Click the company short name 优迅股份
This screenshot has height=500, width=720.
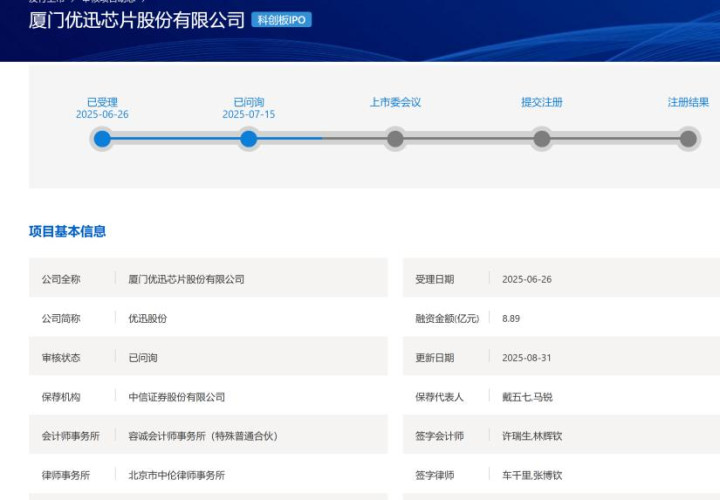pos(148,318)
